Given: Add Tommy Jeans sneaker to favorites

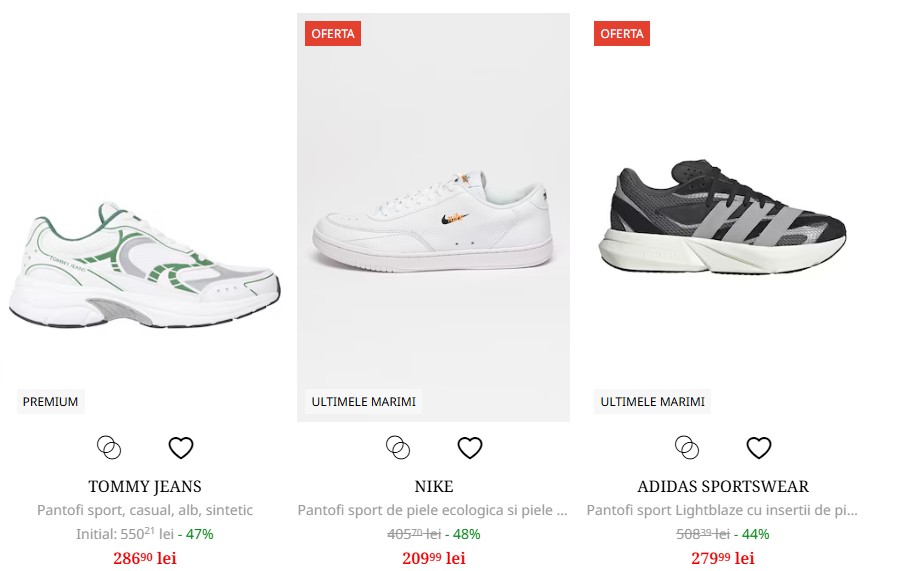Looking at the screenshot, I should [180, 447].
